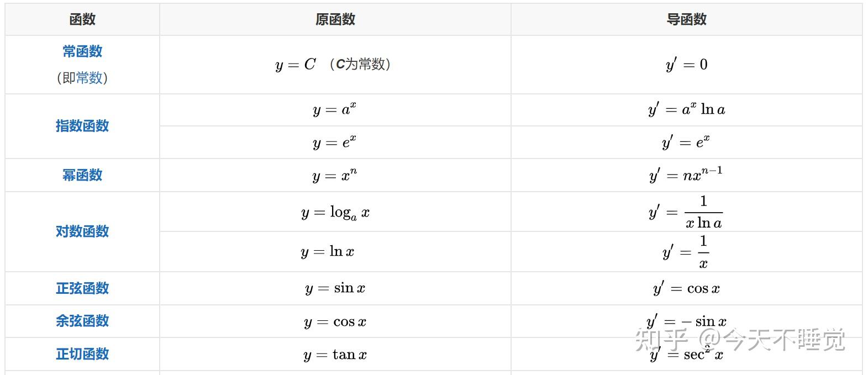Image resolution: width=868 pixels, height=375 pixels.
Task: Click the derivative y′ = 1/(x ln a)
Action: (x=686, y=213)
